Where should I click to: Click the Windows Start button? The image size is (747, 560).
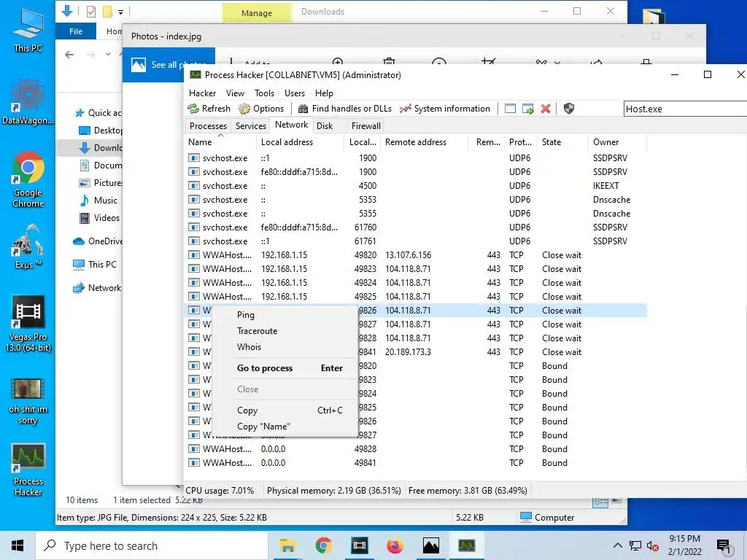click(18, 545)
